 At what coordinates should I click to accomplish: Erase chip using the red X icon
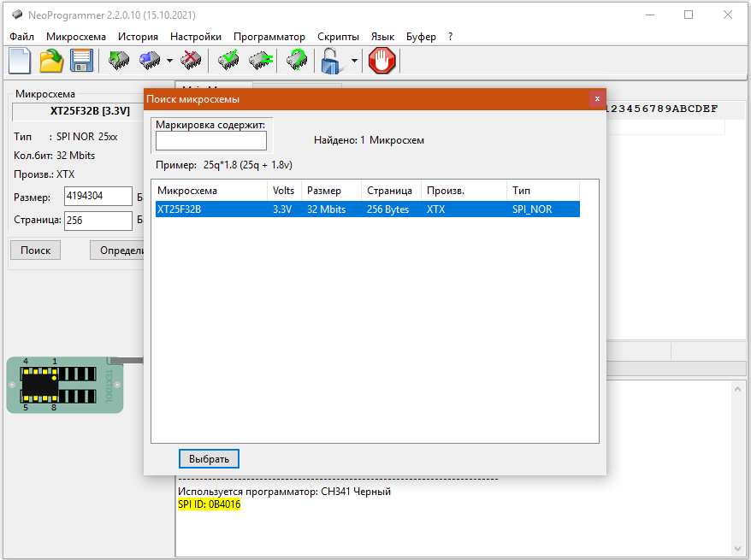pyautogui.click(x=192, y=61)
